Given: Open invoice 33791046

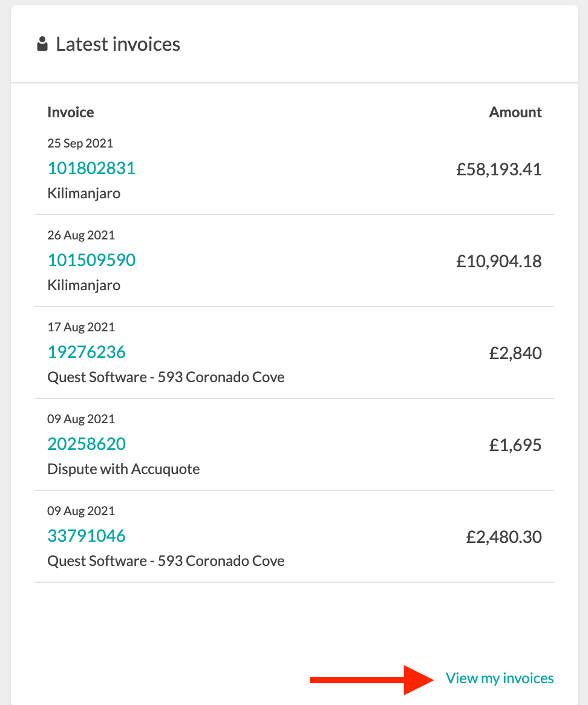Looking at the screenshot, I should 87,536.
